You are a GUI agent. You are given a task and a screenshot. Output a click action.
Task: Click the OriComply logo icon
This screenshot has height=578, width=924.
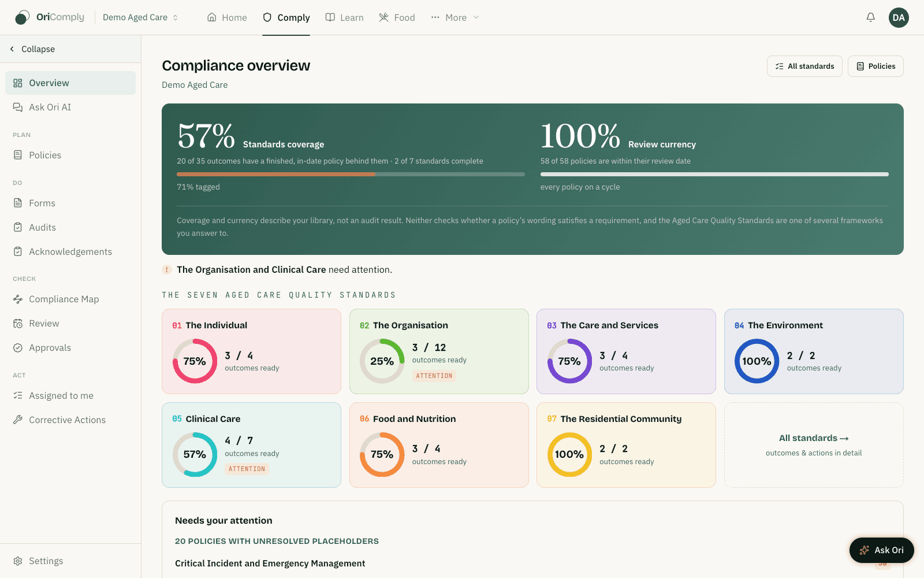(22, 17)
